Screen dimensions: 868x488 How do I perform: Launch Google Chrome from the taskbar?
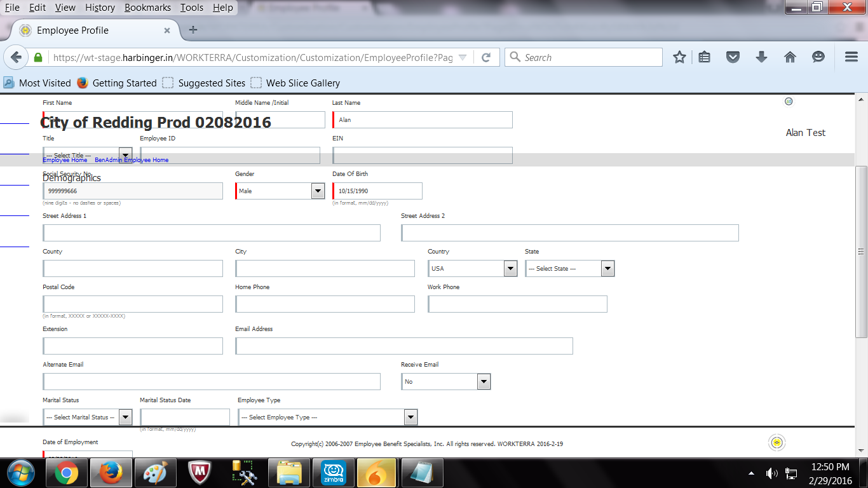(66, 473)
